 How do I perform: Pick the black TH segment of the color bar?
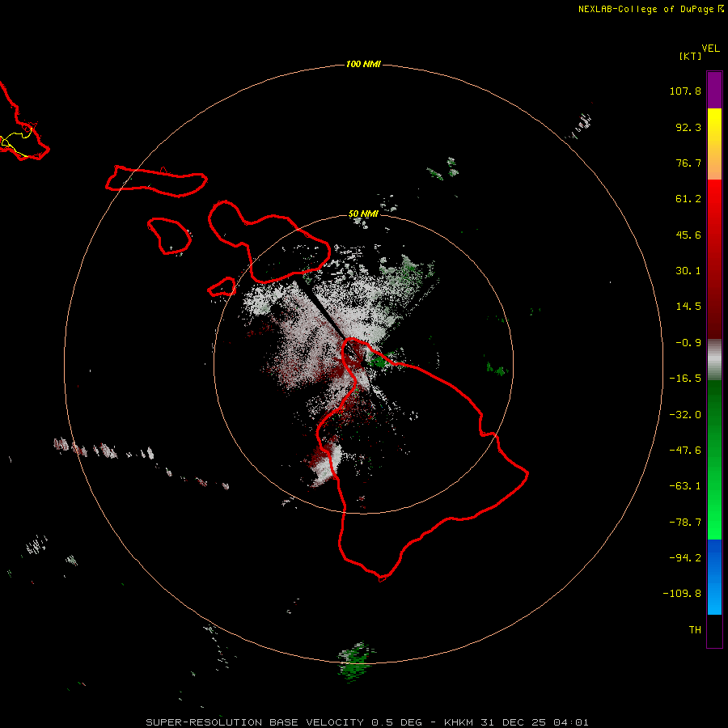[714, 630]
